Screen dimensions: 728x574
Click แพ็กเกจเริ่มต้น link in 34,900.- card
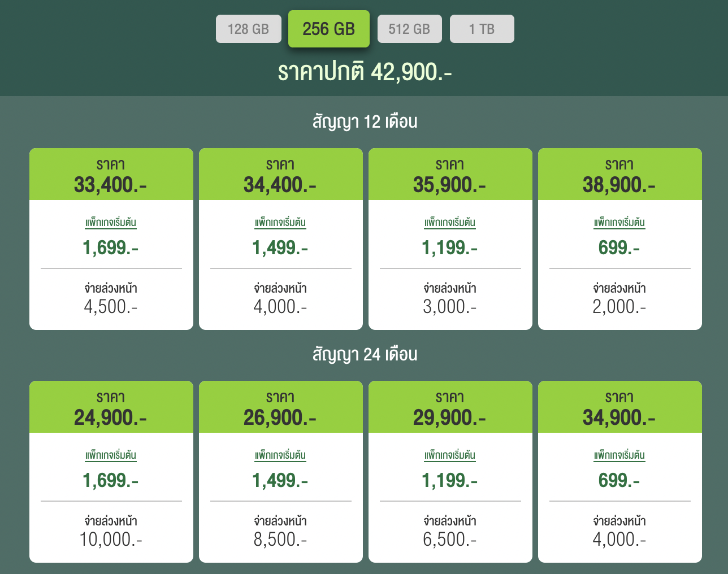coord(619,455)
